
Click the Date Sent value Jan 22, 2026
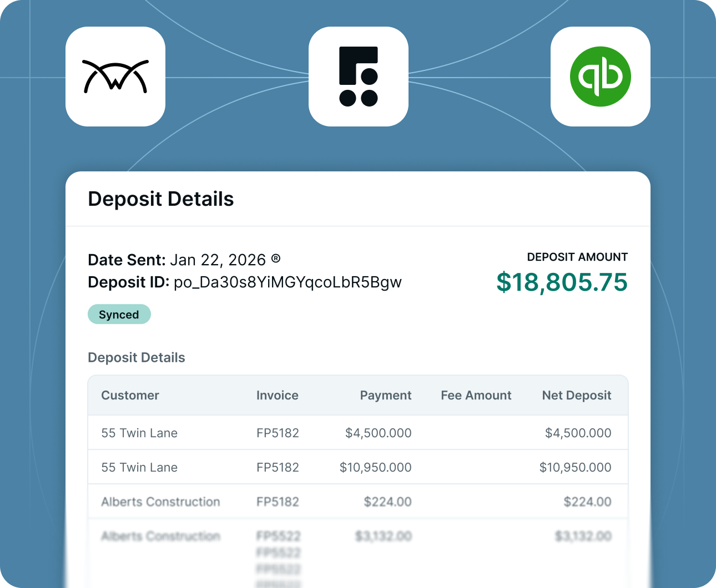point(218,260)
